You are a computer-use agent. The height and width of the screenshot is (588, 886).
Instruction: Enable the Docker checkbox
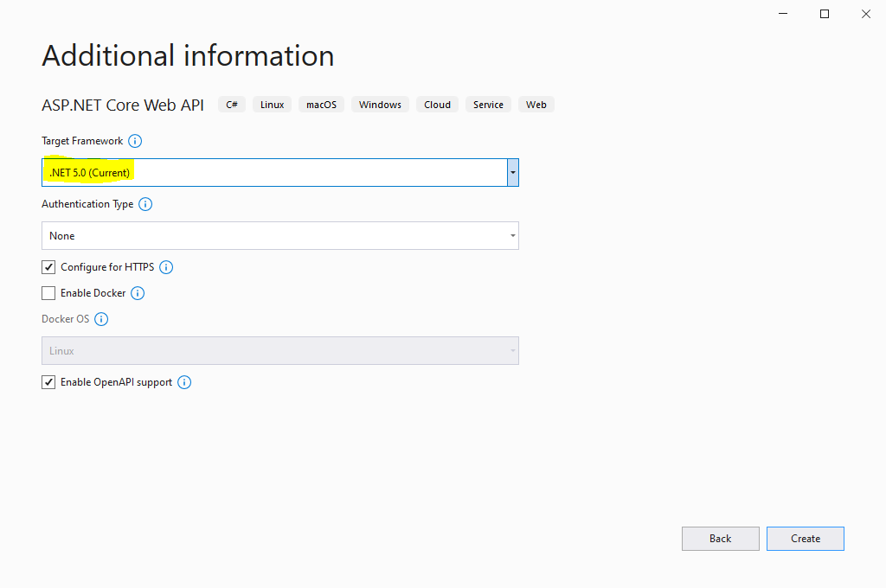click(x=48, y=293)
